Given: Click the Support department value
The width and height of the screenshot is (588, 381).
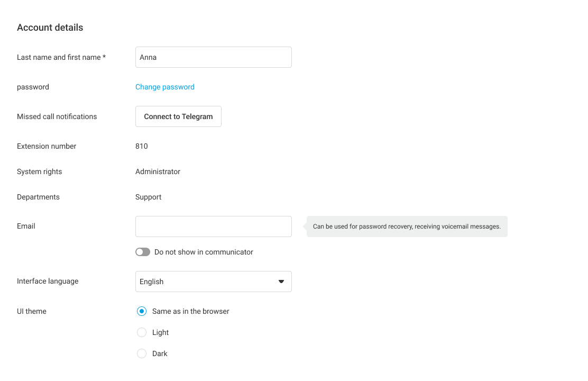Looking at the screenshot, I should [x=149, y=197].
